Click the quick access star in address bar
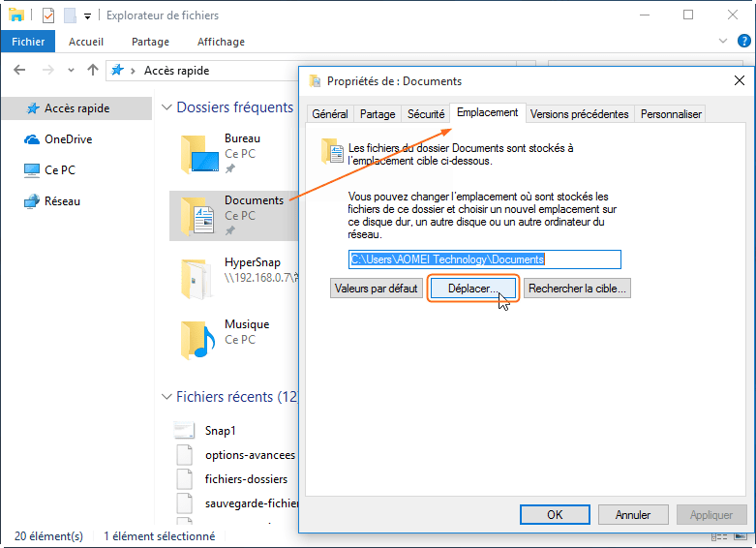The image size is (756, 548). 117,70
